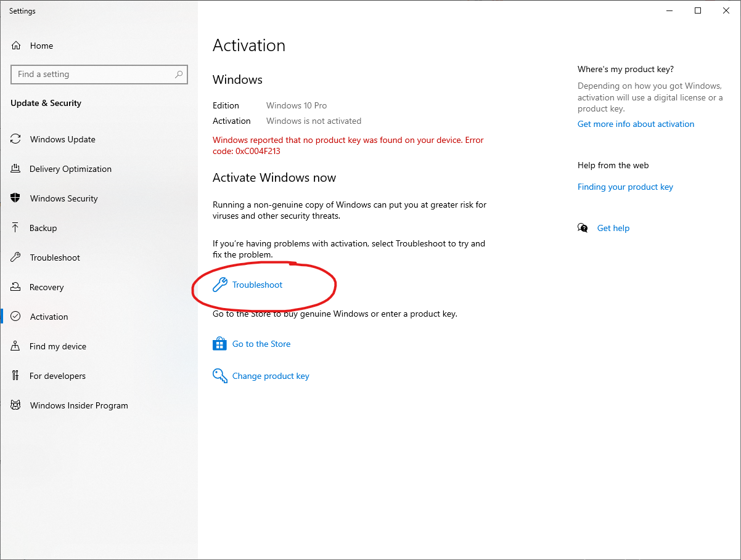The width and height of the screenshot is (741, 560).
Task: Click the Store bag icon
Action: point(220,344)
